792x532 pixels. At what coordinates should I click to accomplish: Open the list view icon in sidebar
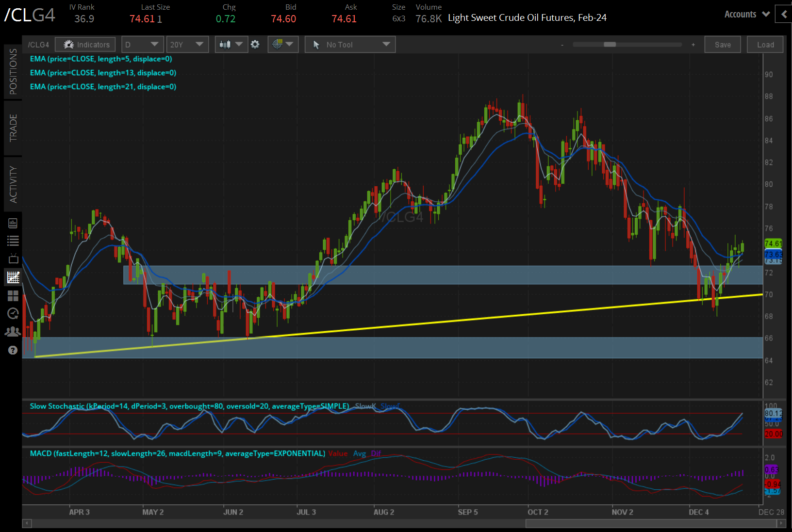pyautogui.click(x=13, y=241)
